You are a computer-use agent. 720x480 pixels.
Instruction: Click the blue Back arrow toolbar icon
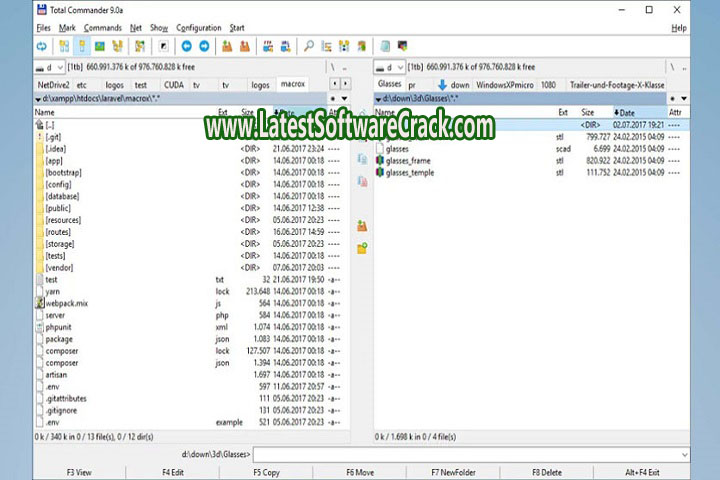(186, 46)
